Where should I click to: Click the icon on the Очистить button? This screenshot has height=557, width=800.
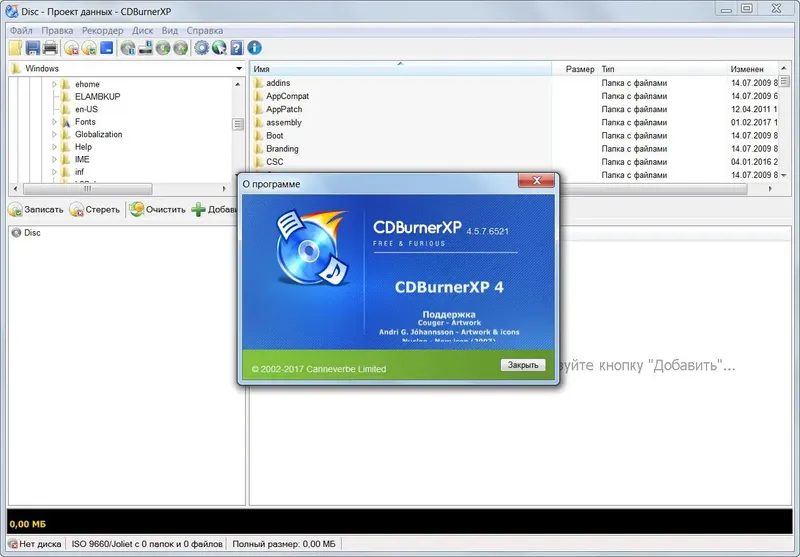(x=136, y=209)
